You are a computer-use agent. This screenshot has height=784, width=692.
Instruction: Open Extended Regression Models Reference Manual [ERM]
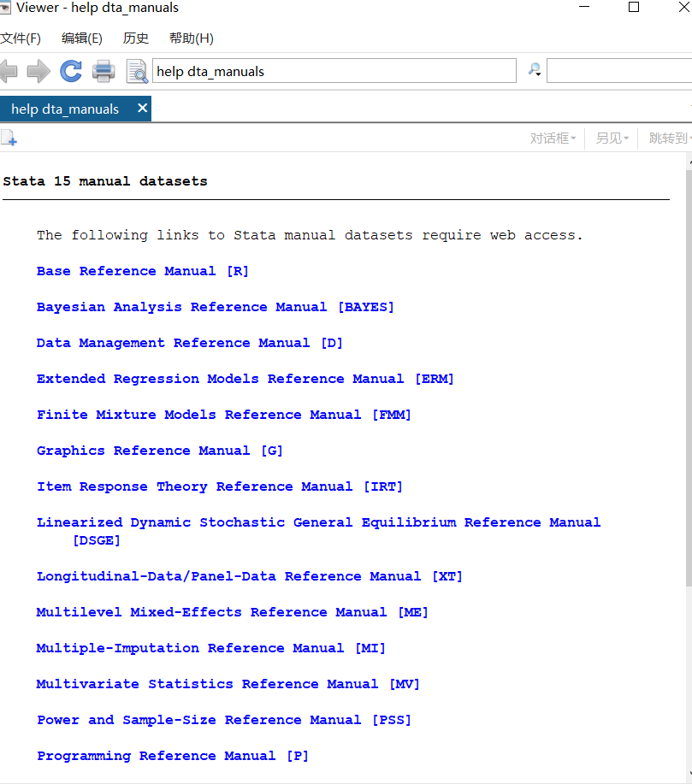pyautogui.click(x=245, y=379)
